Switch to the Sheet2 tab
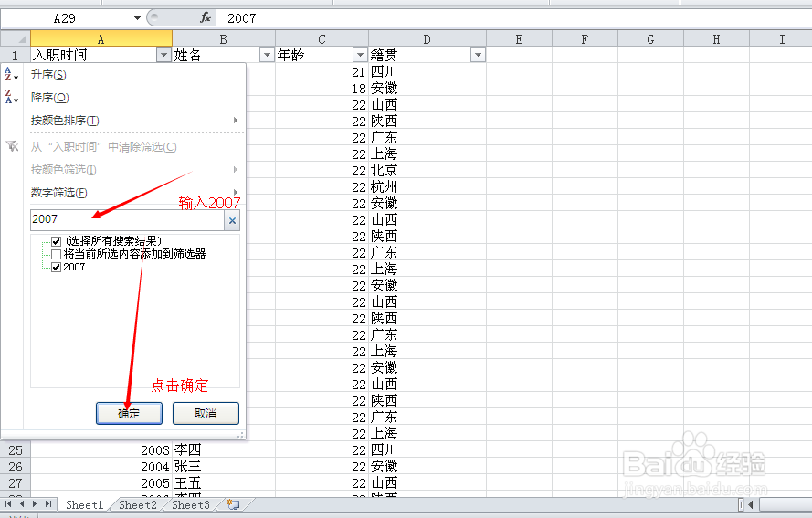 coord(137,504)
